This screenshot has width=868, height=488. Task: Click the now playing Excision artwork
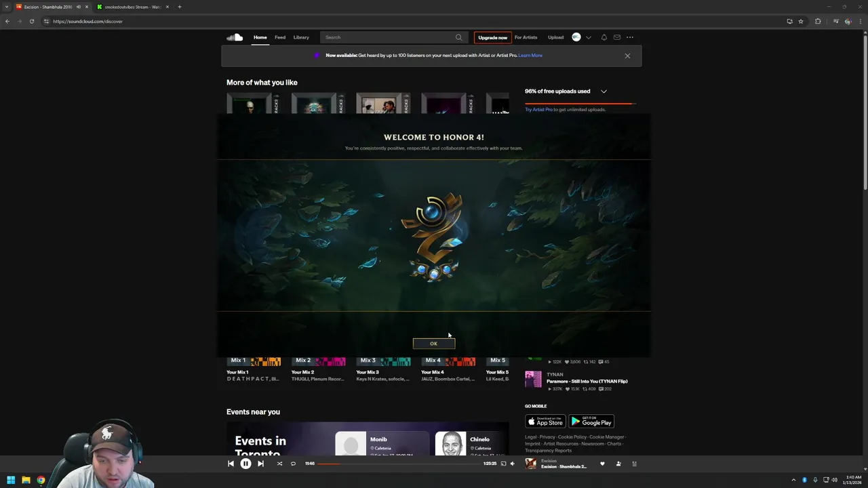coord(531,464)
